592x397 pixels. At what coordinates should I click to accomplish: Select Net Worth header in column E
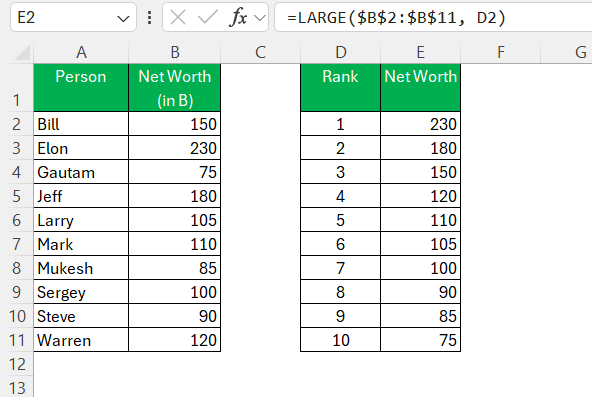421,88
